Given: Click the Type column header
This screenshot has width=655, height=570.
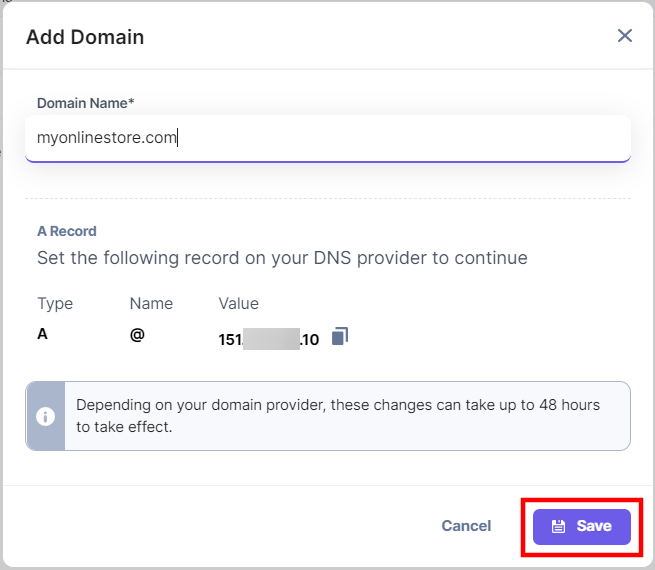Looking at the screenshot, I should 55,303.
